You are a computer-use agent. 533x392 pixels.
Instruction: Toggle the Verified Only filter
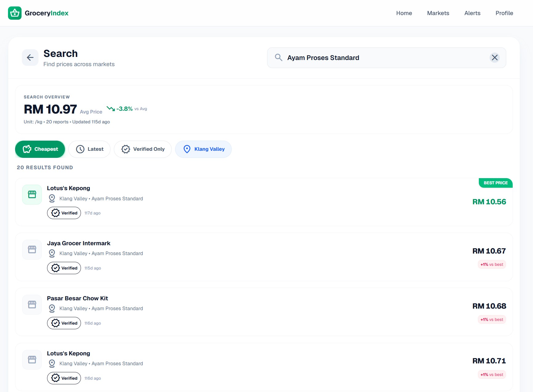[143, 149]
